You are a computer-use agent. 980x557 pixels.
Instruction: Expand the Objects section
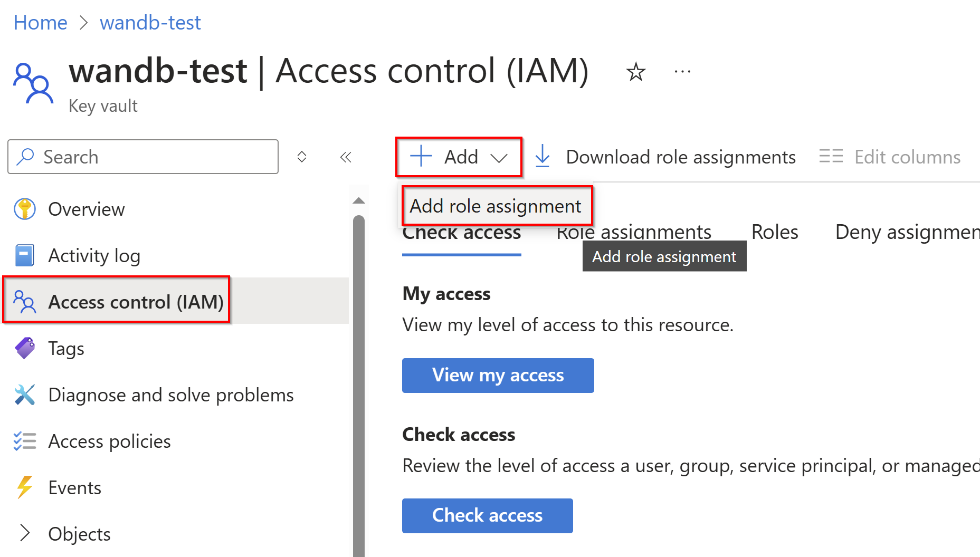[x=24, y=533]
